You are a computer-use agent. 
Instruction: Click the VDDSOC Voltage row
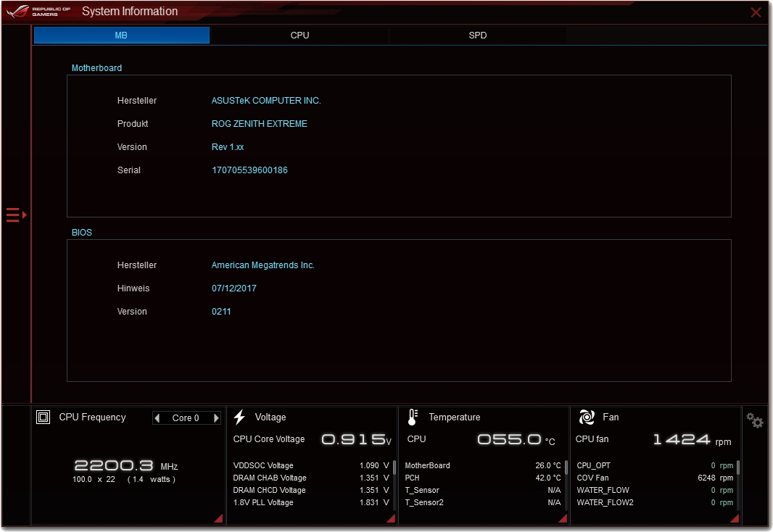coord(311,465)
